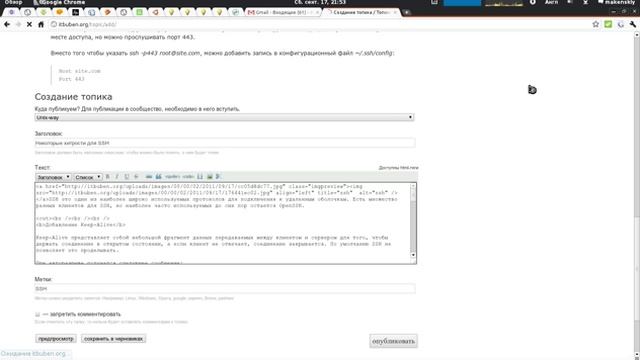Apply strikethrough formatting in text editor
This screenshot has width=640, height=360.
(x=136, y=177)
